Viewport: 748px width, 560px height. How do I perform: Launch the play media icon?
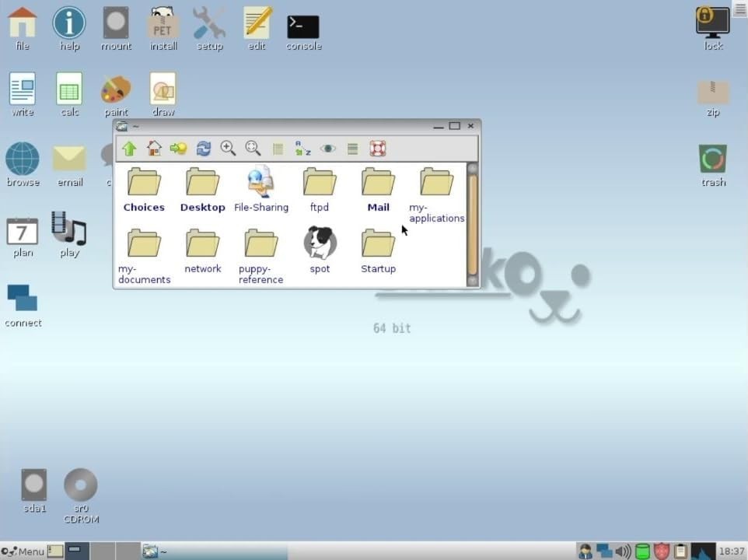point(69,235)
